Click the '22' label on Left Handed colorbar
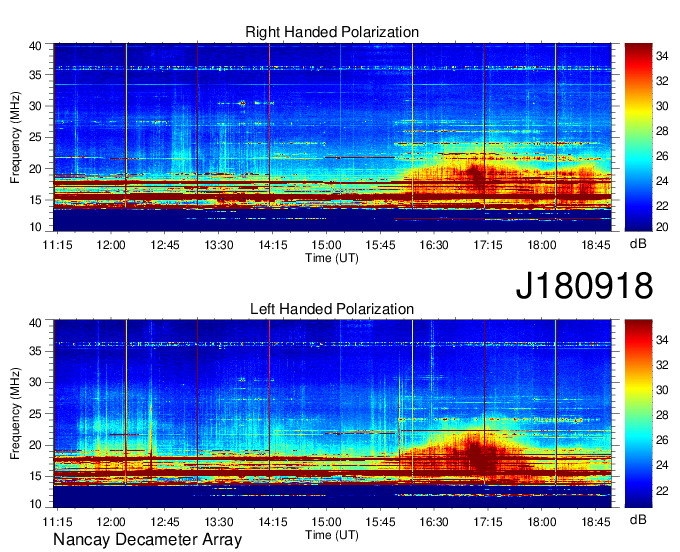Viewport: 680px width, 552px height. (x=662, y=490)
